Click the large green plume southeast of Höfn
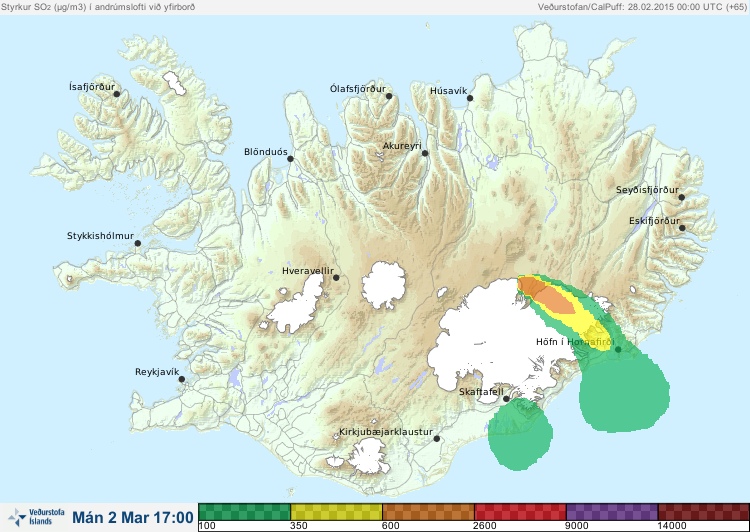This screenshot has height=532, width=750. tap(624, 395)
